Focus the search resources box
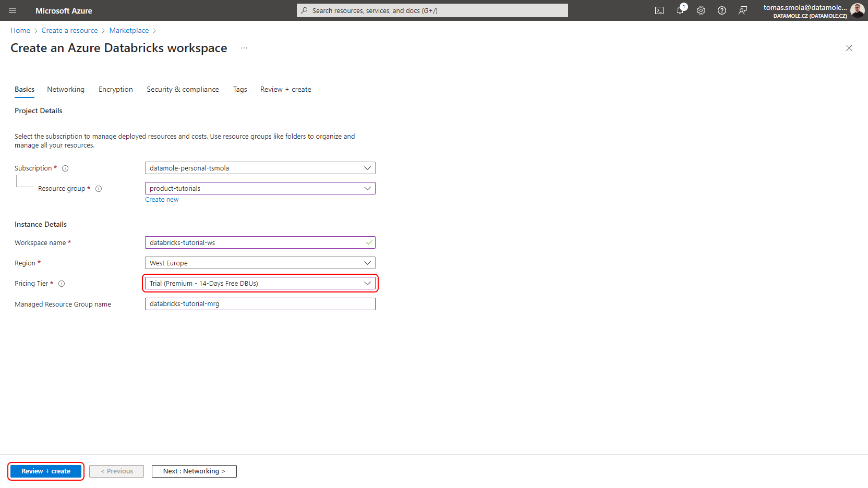This screenshot has height=488, width=868. click(432, 10)
